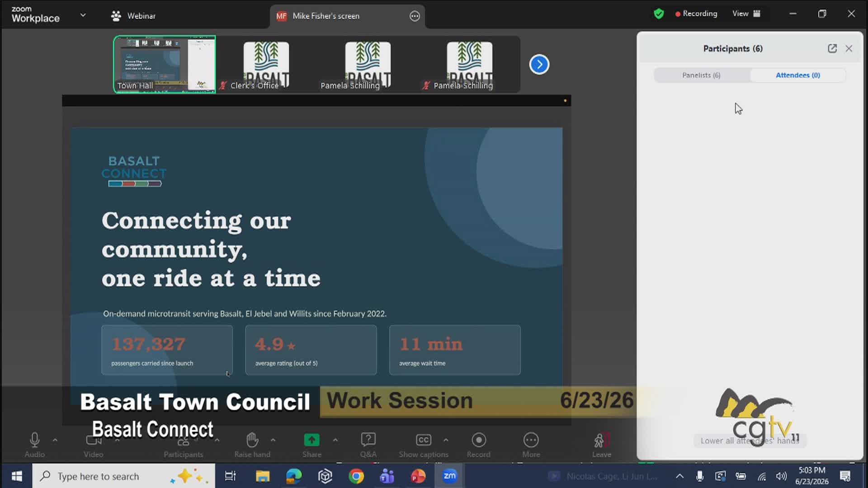The image size is (868, 488).
Task: Toggle Show captions
Action: click(424, 445)
